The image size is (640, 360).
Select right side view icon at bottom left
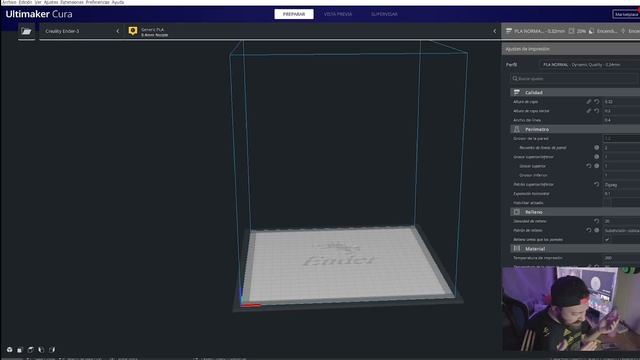52,350
